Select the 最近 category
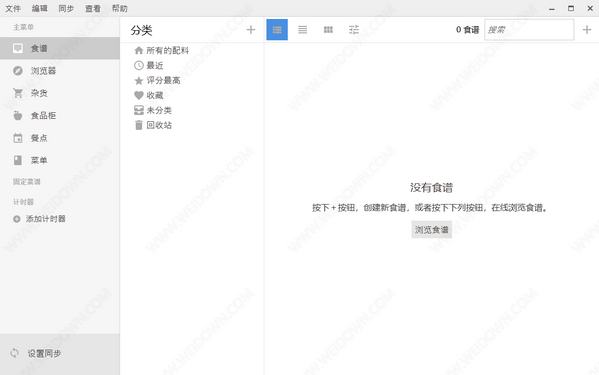Viewport: 599px width, 375px height. [149, 65]
